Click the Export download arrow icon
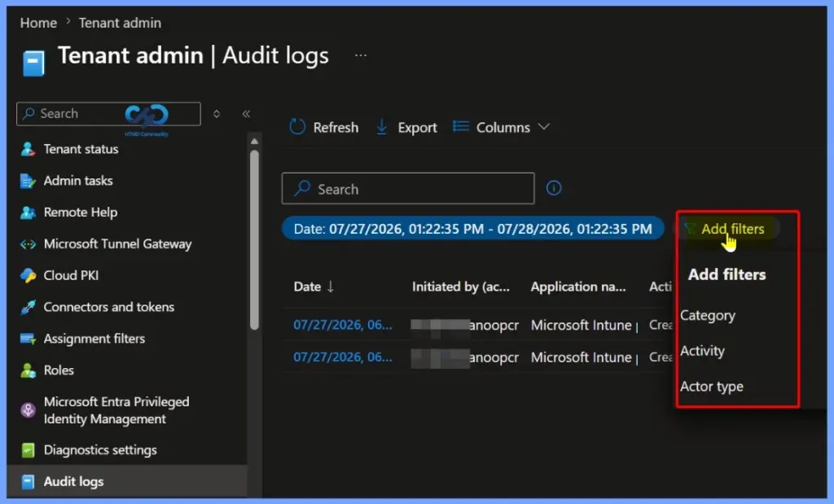Viewport: 834px width, 504px height. pyautogui.click(x=381, y=127)
